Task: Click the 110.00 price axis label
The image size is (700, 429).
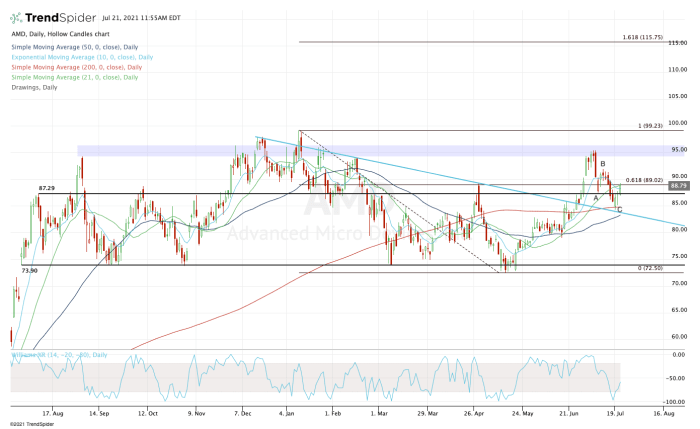Action: [678, 70]
